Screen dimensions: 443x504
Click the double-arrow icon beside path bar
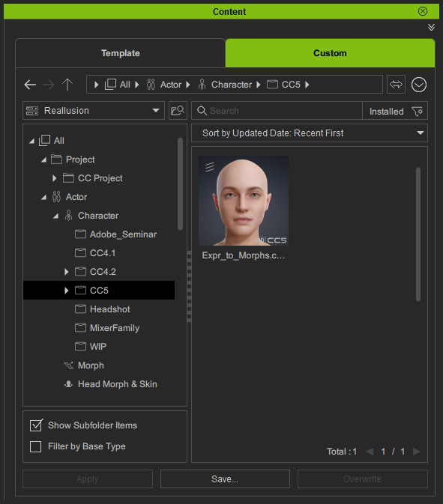click(396, 85)
